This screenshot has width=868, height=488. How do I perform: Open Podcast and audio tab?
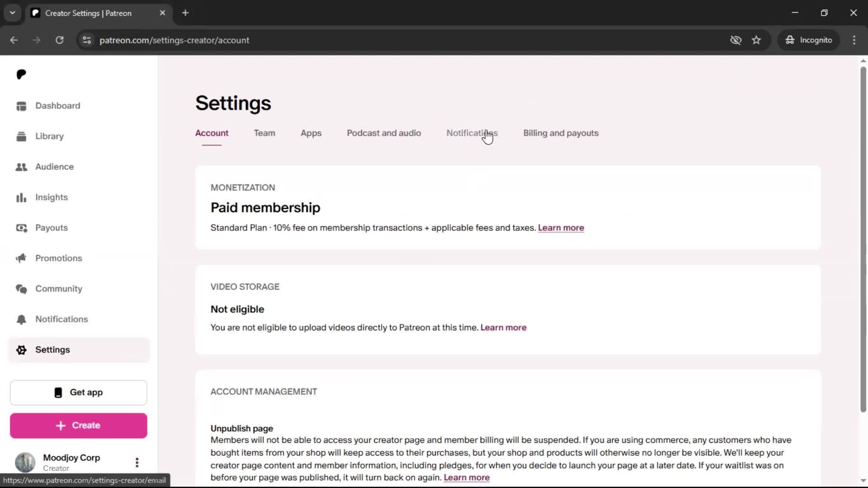click(x=384, y=133)
